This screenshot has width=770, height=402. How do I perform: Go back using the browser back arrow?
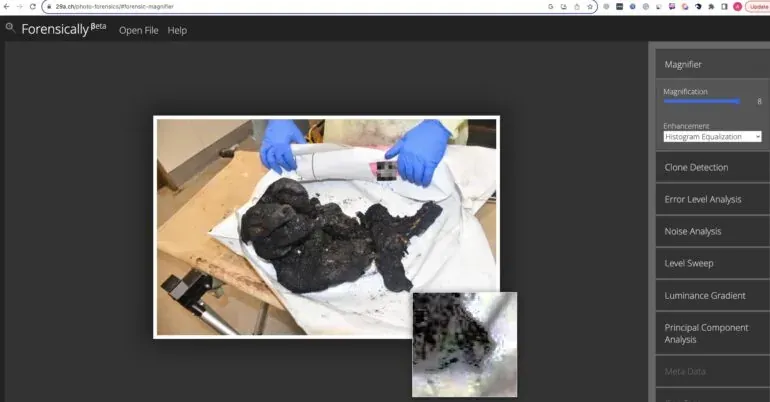[6, 6]
